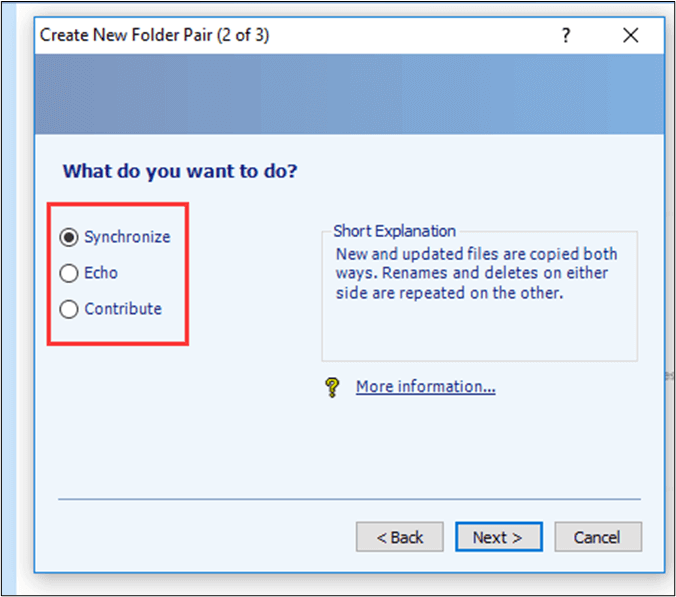Click the question mark help button
Screen dimensions: 676x597
(566, 36)
